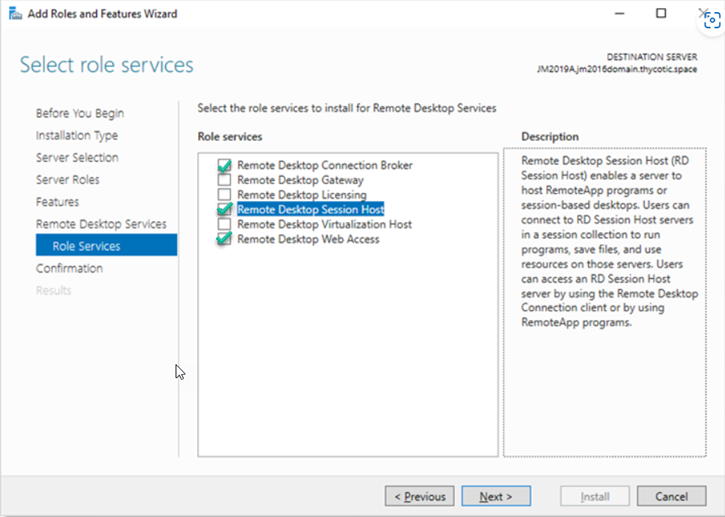Uncheck Remote Desktop Session Host checkbox
This screenshot has width=725, height=517.
pos(224,209)
